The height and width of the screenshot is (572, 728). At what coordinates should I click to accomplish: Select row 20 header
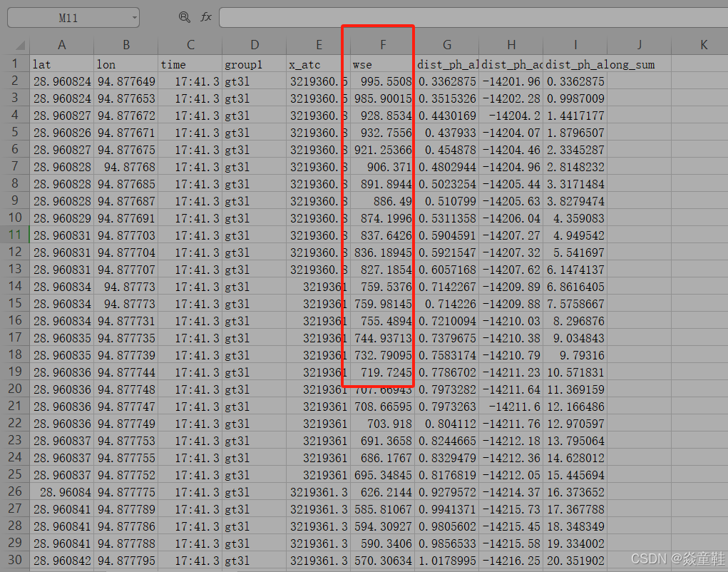pyautogui.click(x=15, y=389)
